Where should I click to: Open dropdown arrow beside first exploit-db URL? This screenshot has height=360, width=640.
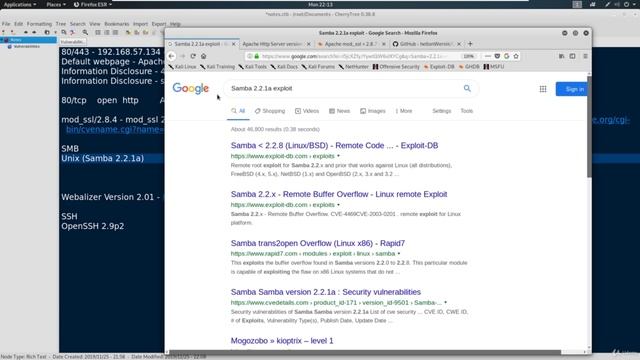click(338, 156)
